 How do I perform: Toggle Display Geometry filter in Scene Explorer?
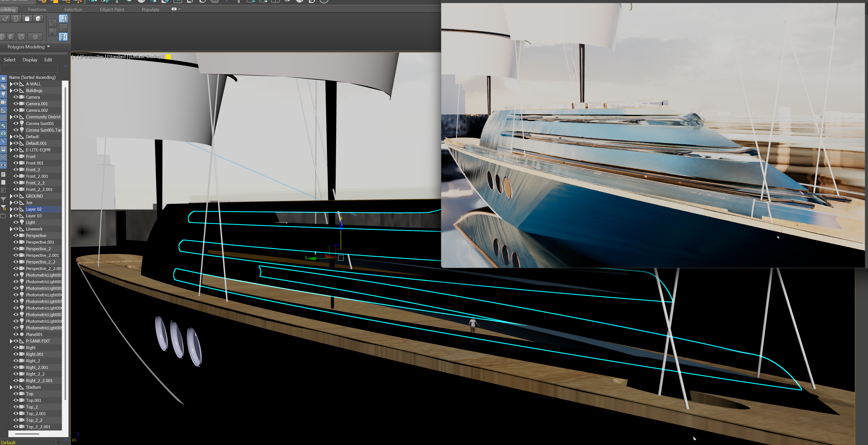pos(3,78)
